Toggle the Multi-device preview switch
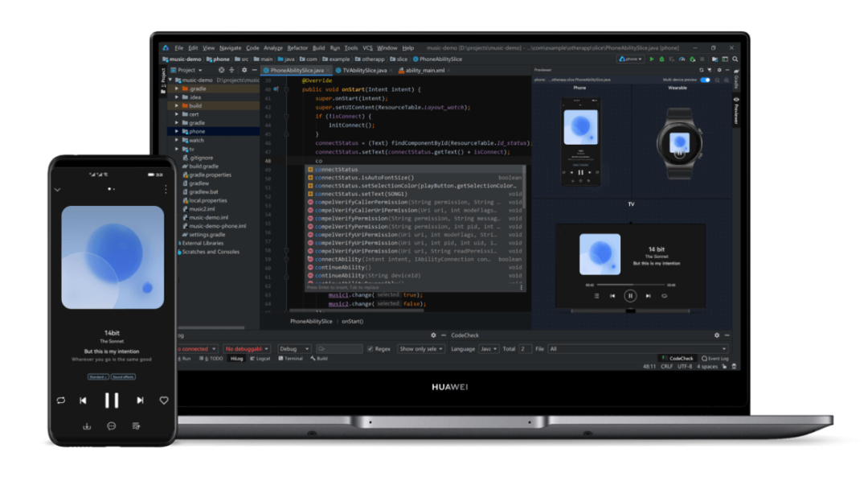This screenshot has width=868, height=489. coord(705,80)
